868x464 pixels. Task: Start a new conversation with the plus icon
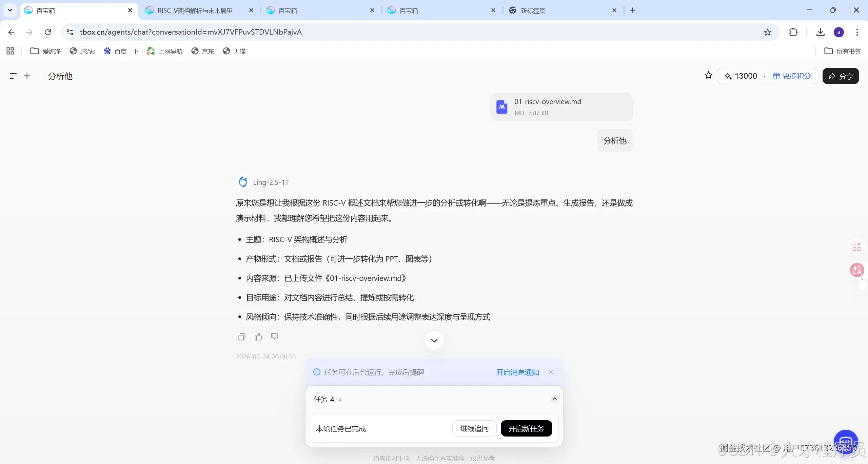pyautogui.click(x=27, y=76)
